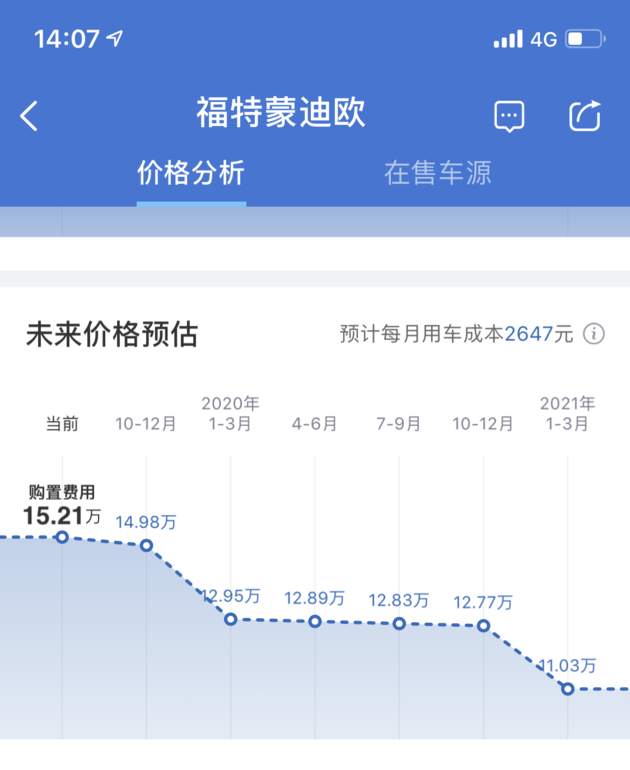Select the 12.89万 data point

pyautogui.click(x=315, y=622)
